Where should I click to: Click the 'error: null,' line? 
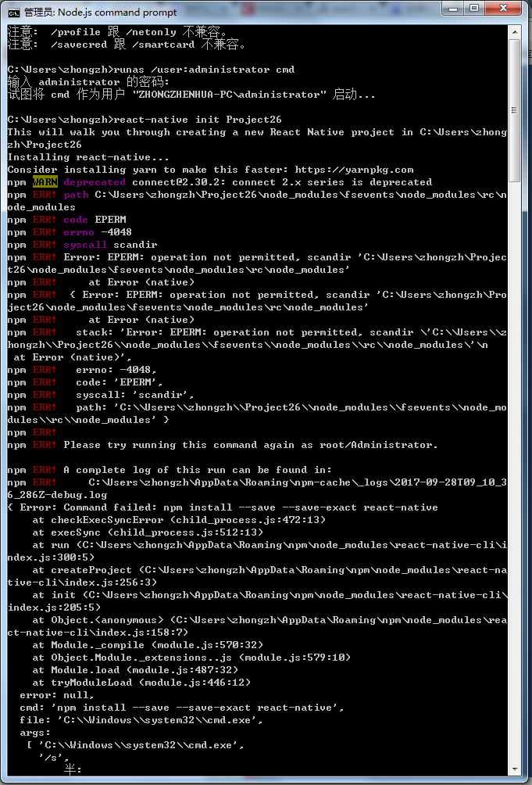pyautogui.click(x=57, y=695)
